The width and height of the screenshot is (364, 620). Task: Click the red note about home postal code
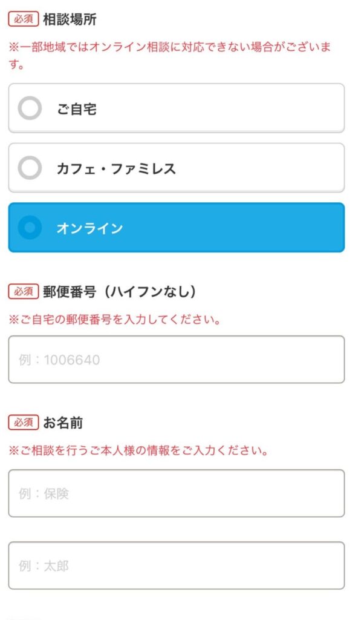tap(114, 319)
